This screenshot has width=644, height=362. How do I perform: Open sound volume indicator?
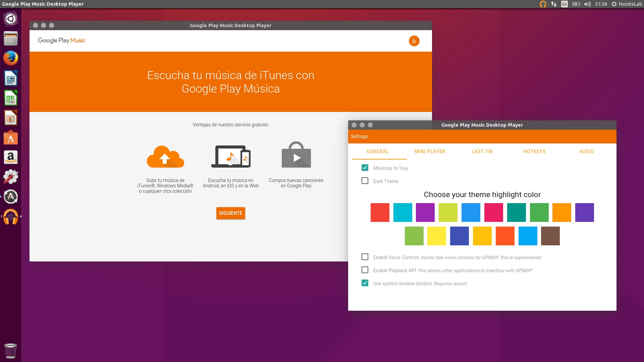pyautogui.click(x=587, y=4)
